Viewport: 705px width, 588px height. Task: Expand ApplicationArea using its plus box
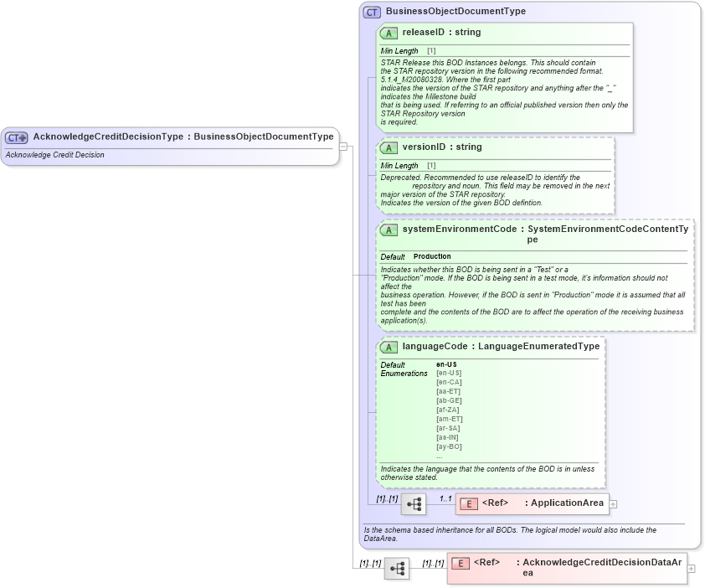click(613, 503)
